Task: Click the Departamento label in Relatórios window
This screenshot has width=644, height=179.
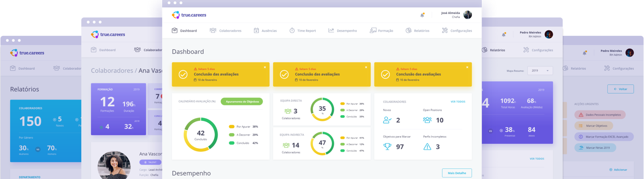Action: tap(30, 177)
